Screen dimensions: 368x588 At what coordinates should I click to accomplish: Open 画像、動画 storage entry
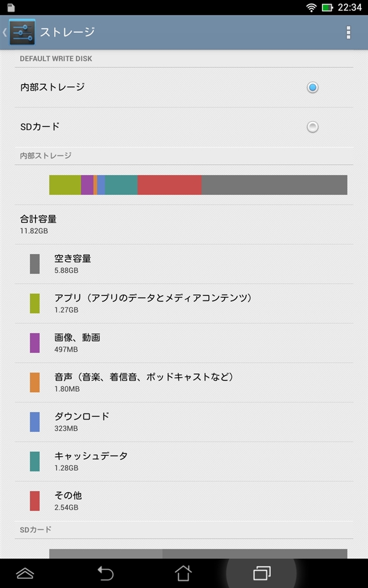[77, 343]
